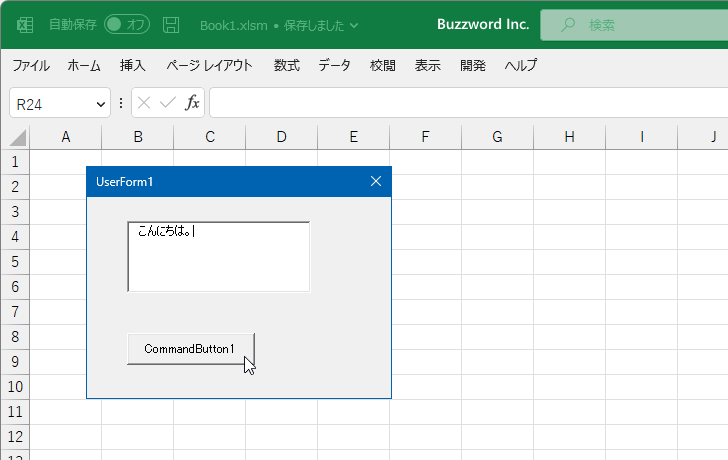Select column H header
The image size is (728, 460).
570,137
